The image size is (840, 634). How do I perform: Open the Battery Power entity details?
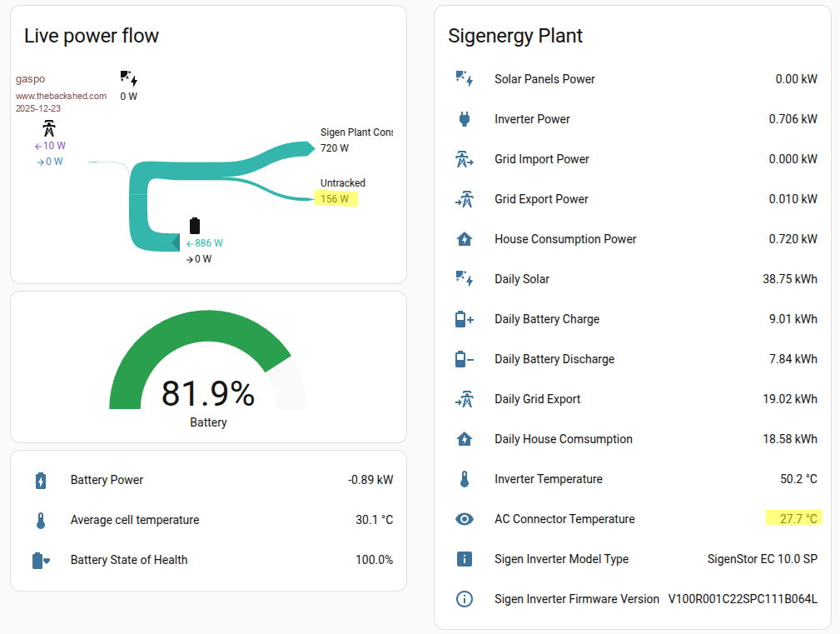(107, 480)
